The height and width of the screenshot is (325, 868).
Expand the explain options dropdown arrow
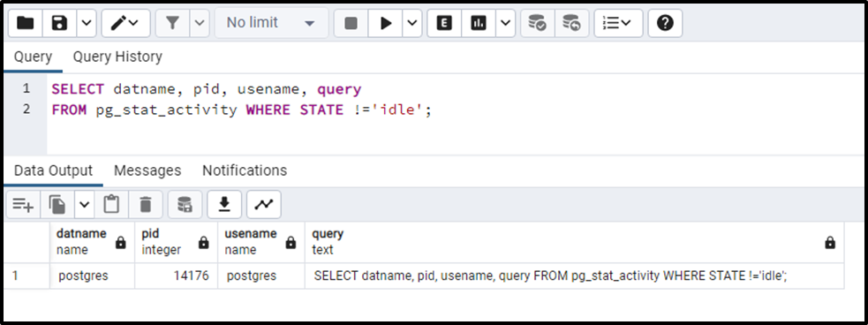click(505, 23)
